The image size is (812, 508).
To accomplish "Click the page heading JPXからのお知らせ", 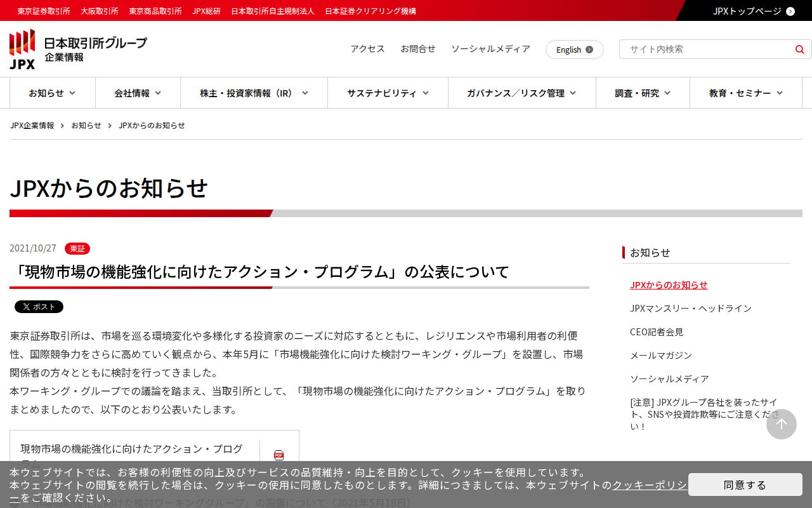I will click(108, 188).
